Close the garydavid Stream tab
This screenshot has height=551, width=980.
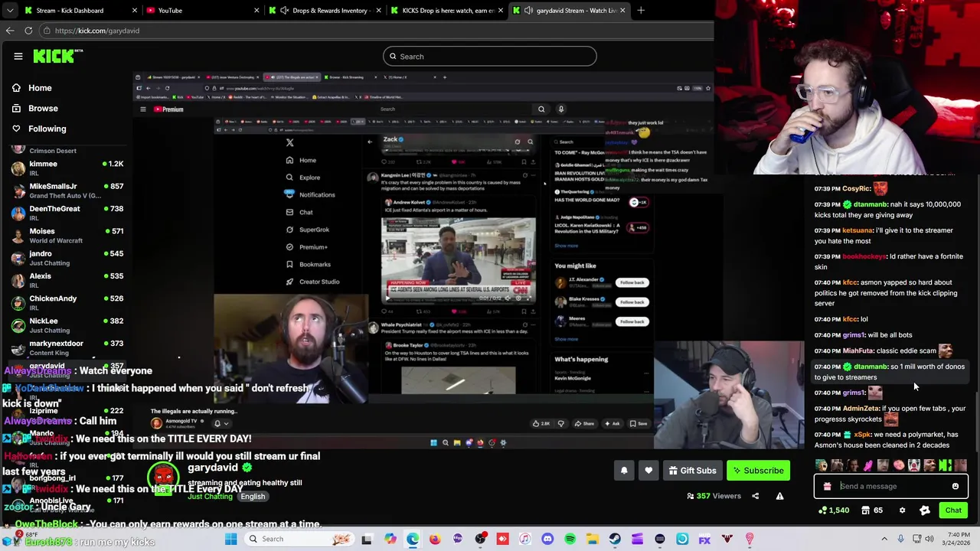(x=622, y=11)
